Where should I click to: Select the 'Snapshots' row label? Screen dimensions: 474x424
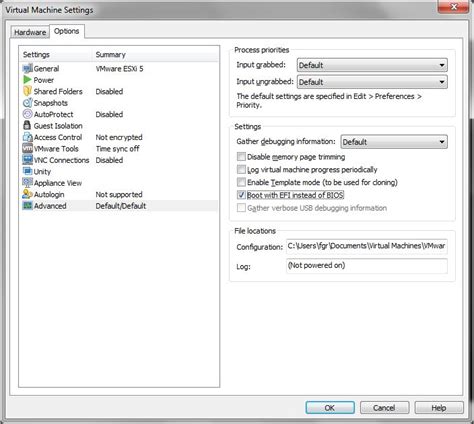click(x=51, y=103)
